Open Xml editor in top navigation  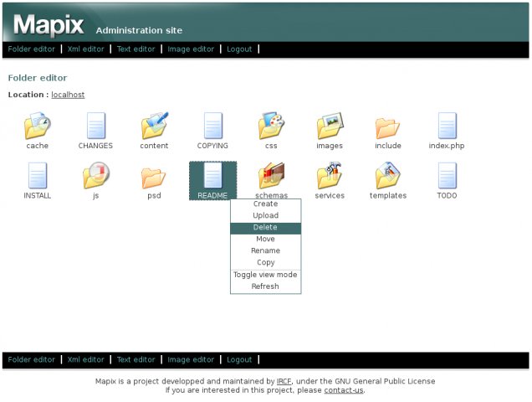(85, 49)
